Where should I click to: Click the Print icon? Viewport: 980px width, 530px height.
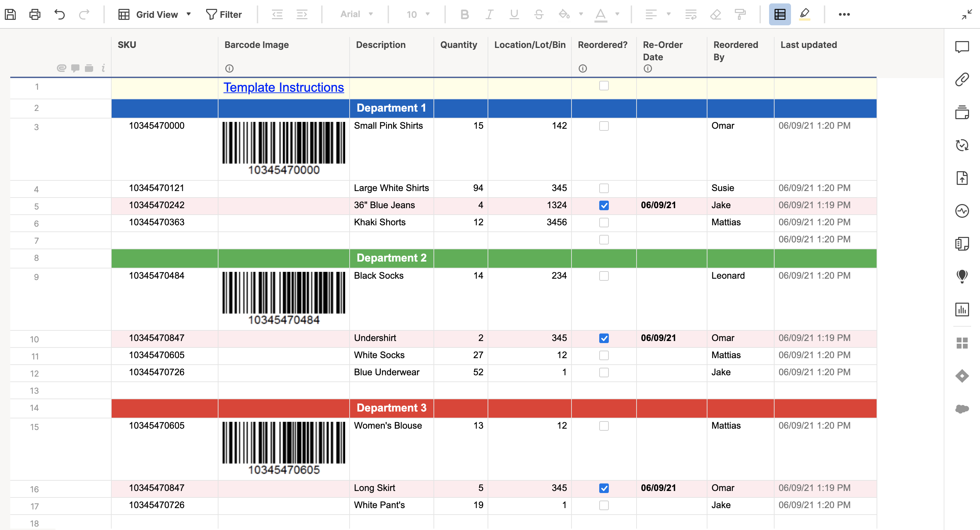click(35, 14)
